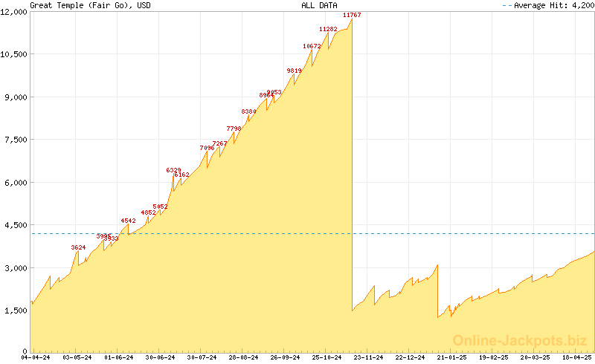
Task: Click the 6329 data label
Action: coord(173,170)
